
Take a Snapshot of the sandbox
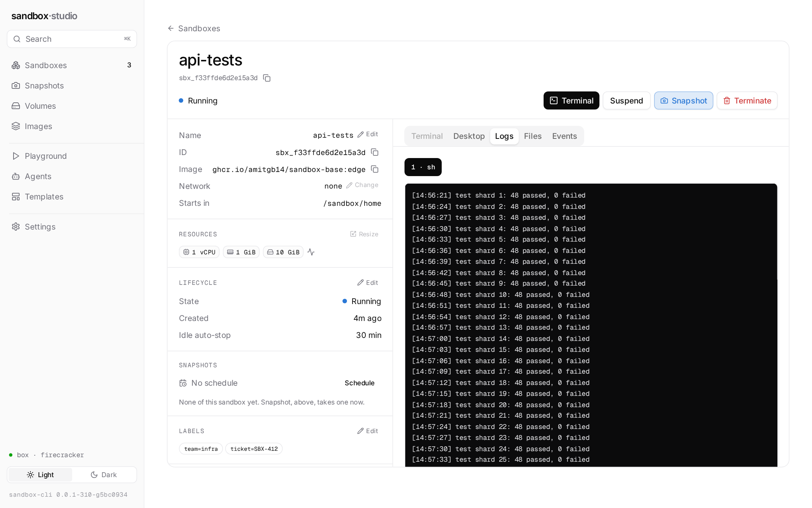(683, 100)
